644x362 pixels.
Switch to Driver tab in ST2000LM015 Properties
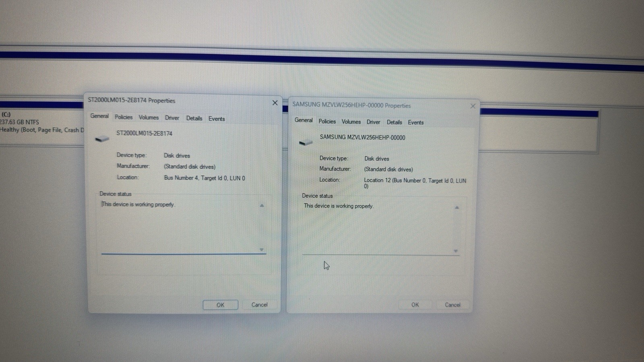172,118
